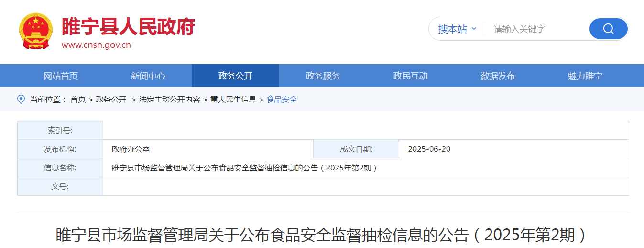The image size is (644, 248).
Task: Click the large article headline
Action: click(x=322, y=236)
